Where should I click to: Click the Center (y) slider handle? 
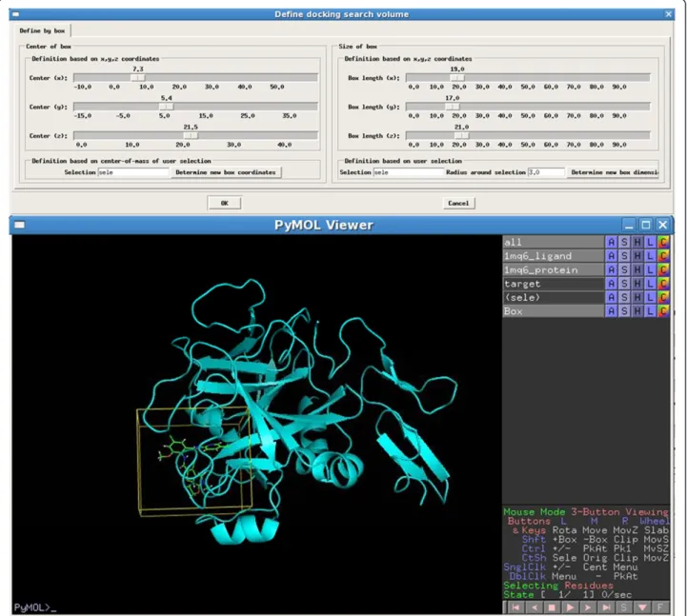click(166, 107)
